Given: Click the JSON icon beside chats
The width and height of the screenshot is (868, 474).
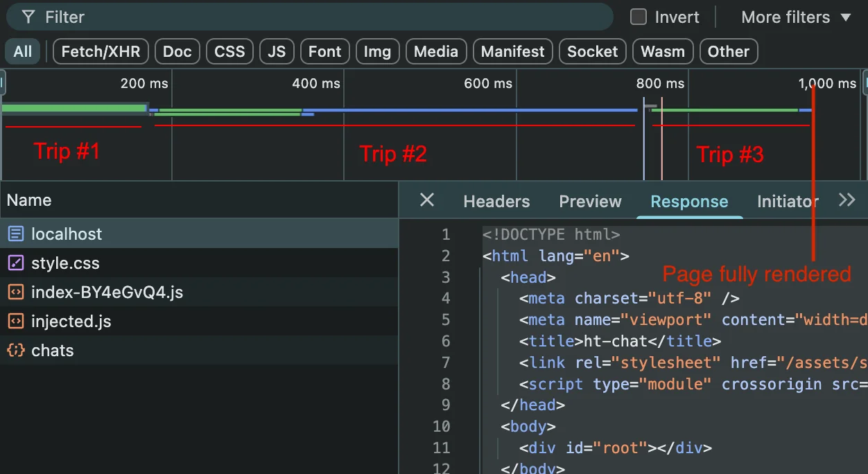Looking at the screenshot, I should click(x=15, y=350).
